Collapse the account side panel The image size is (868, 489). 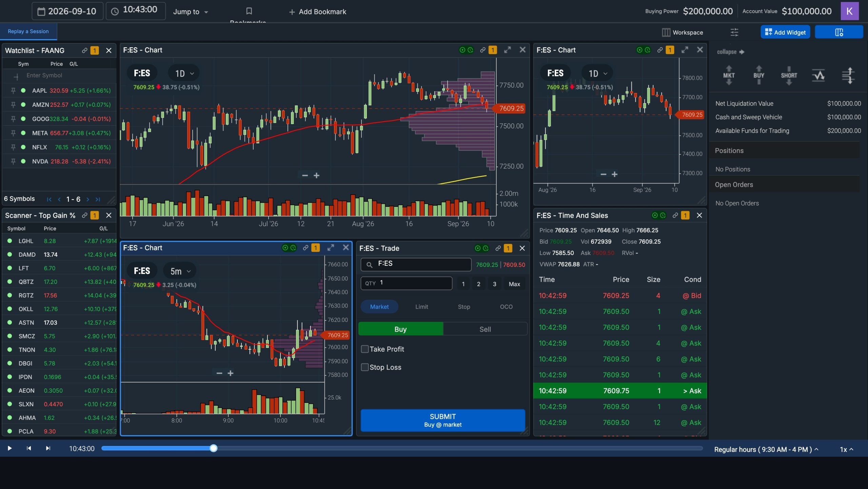point(730,52)
